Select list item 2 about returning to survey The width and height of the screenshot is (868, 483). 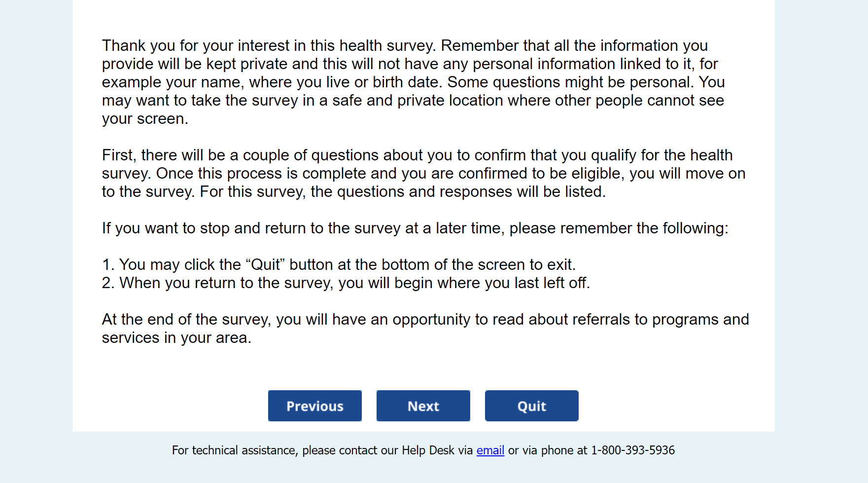(x=346, y=283)
